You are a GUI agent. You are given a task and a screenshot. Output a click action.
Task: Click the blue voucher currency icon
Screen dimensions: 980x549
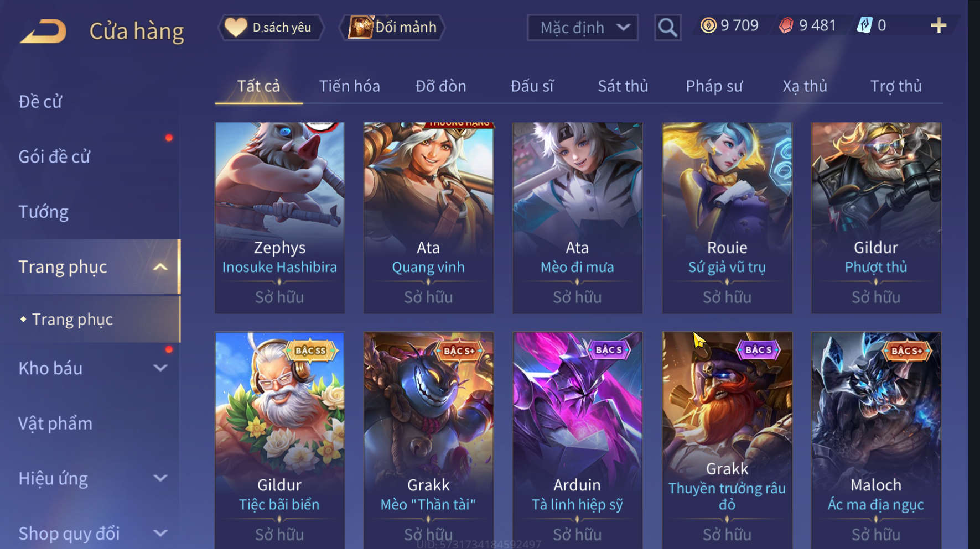[x=864, y=25]
